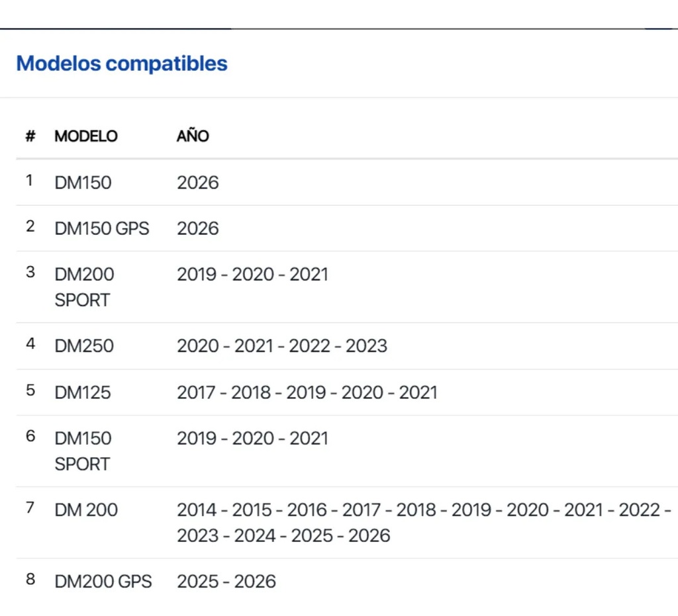Click the Modelos compatibles heading
Image resolution: width=678 pixels, height=616 pixels.
[122, 64]
